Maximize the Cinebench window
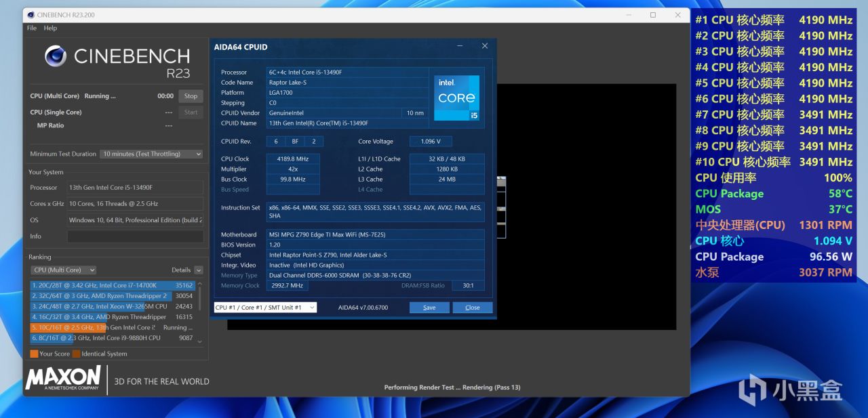 653,15
